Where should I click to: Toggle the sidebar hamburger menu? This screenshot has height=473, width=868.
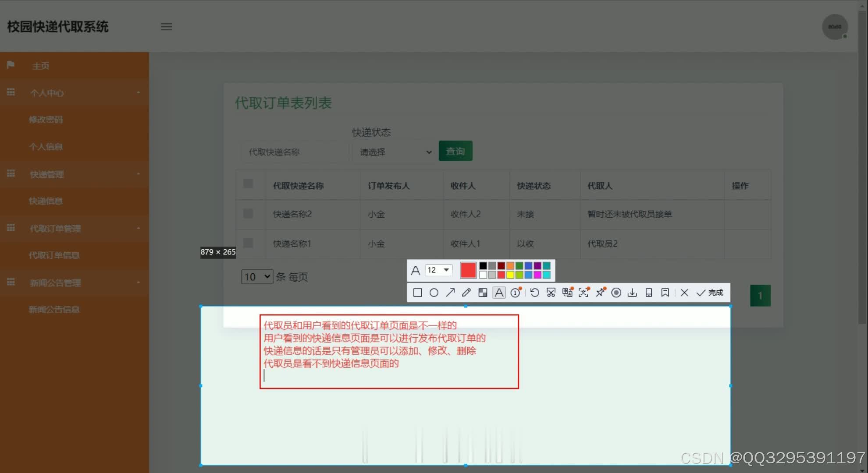167,27
